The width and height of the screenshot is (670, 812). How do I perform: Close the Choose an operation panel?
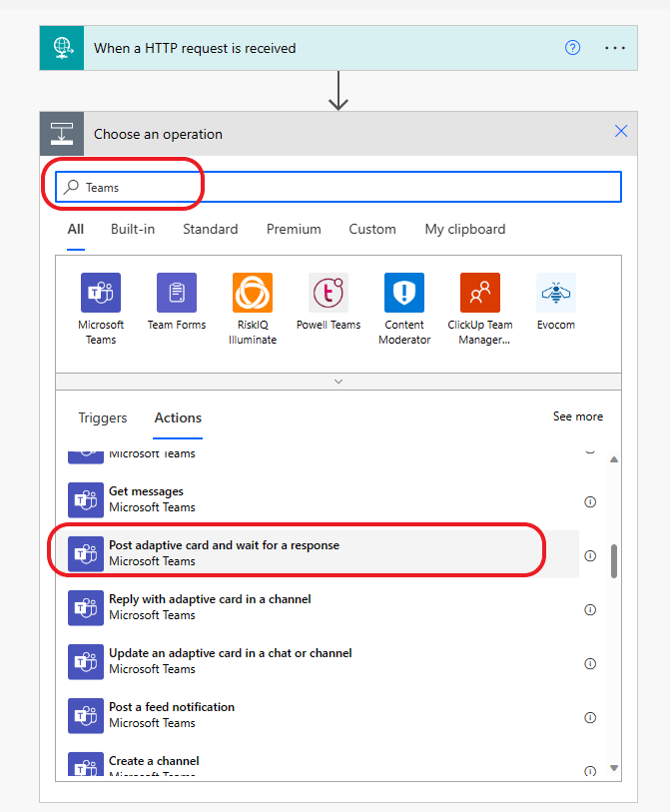coord(621,131)
